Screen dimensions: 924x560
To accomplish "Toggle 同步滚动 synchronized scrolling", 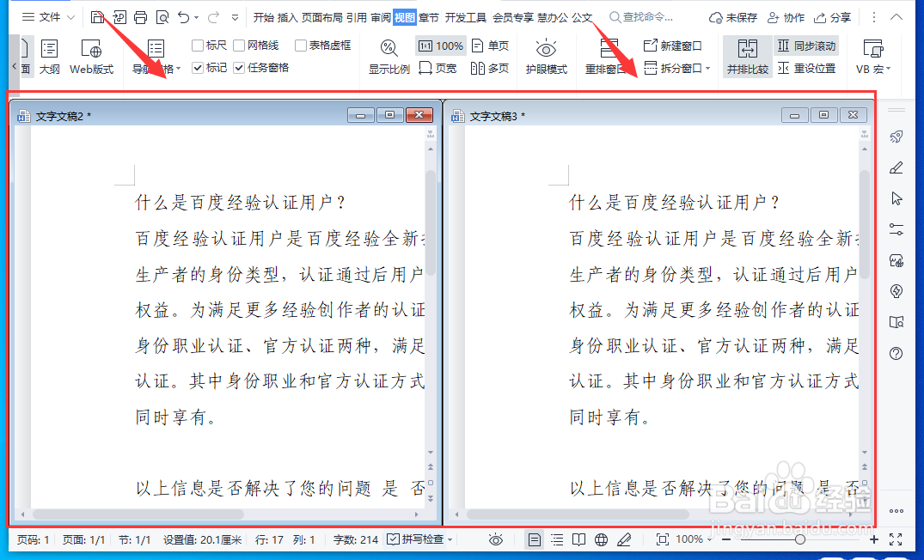I will click(x=807, y=46).
